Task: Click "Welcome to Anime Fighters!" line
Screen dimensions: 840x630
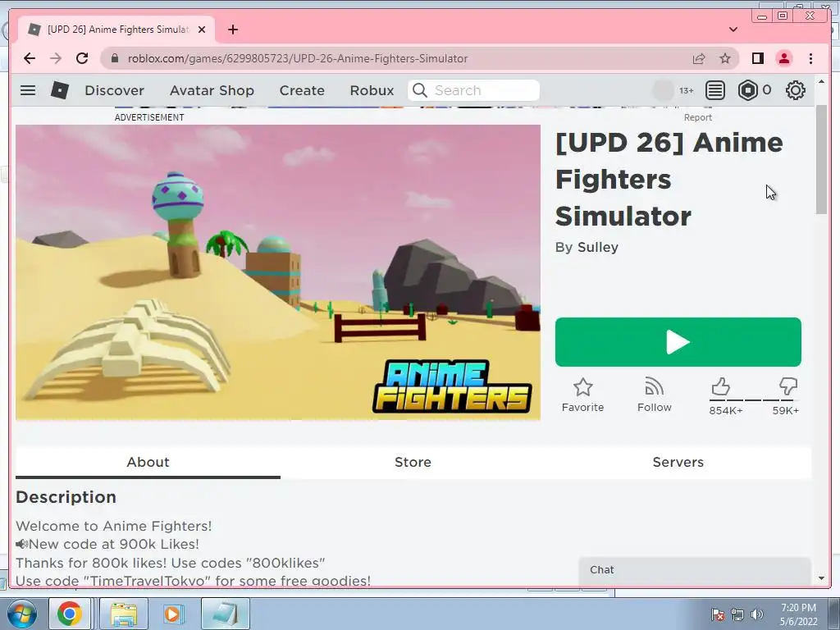Action: coord(113,526)
